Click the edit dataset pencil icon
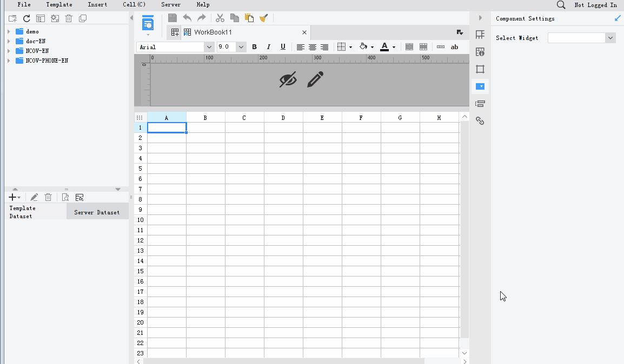The height and width of the screenshot is (364, 624). click(x=34, y=197)
